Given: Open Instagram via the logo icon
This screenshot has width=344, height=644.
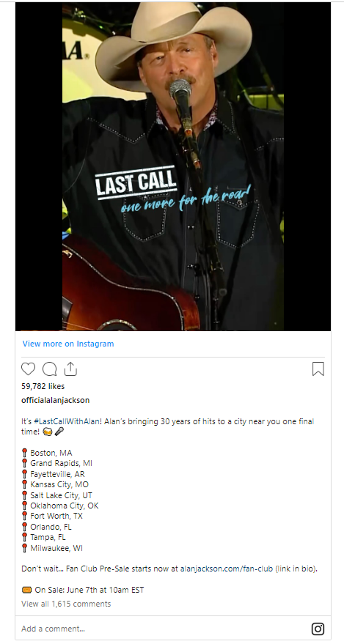Looking at the screenshot, I should 318,629.
